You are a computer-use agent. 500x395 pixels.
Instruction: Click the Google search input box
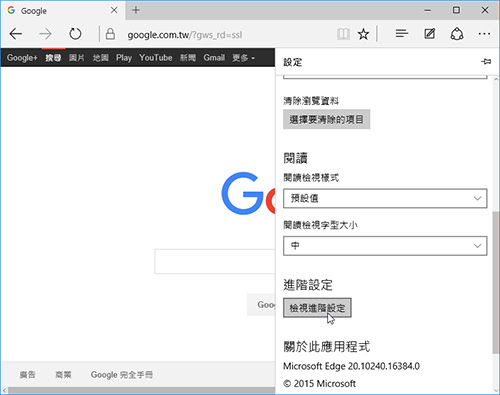[x=215, y=261]
